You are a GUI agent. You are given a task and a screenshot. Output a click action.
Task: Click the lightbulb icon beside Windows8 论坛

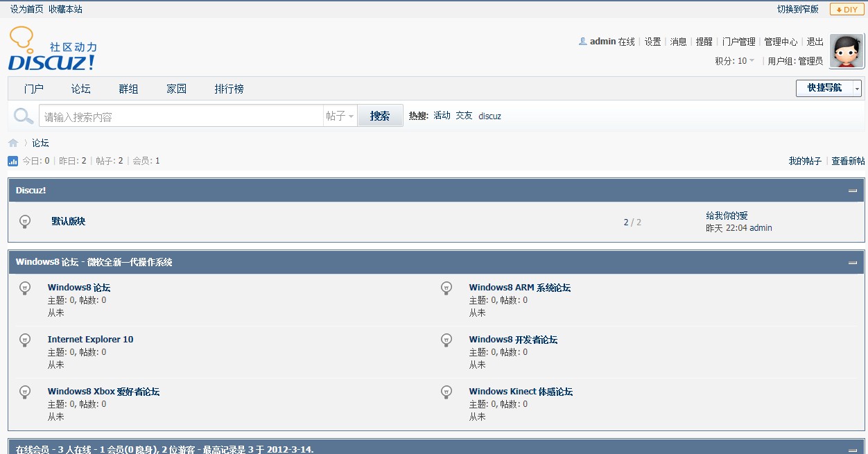[25, 288]
